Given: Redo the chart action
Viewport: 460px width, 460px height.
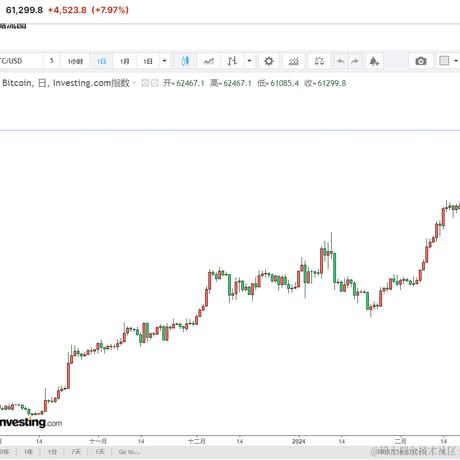Looking at the screenshot, I should (x=355, y=61).
